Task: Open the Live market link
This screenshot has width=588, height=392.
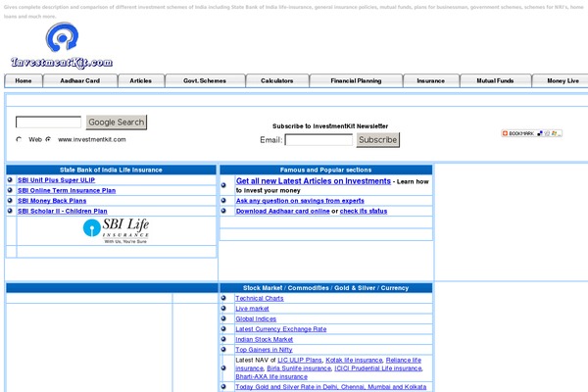Action: 252,309
